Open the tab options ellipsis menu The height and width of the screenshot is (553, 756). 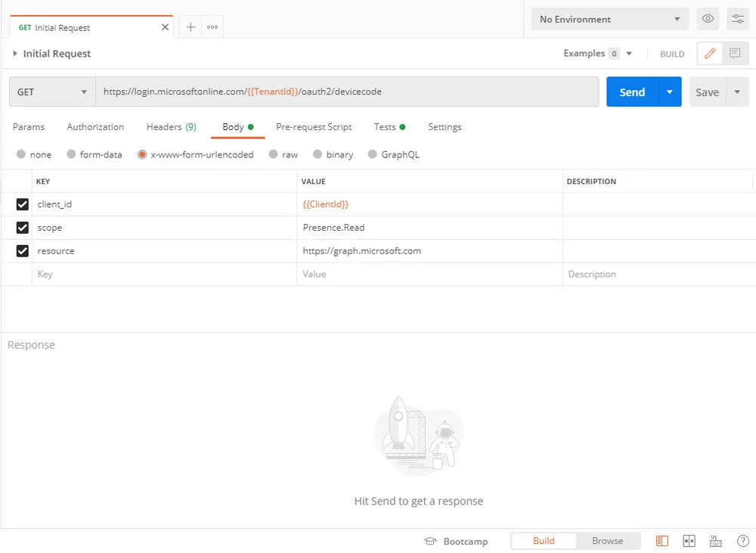coord(212,27)
